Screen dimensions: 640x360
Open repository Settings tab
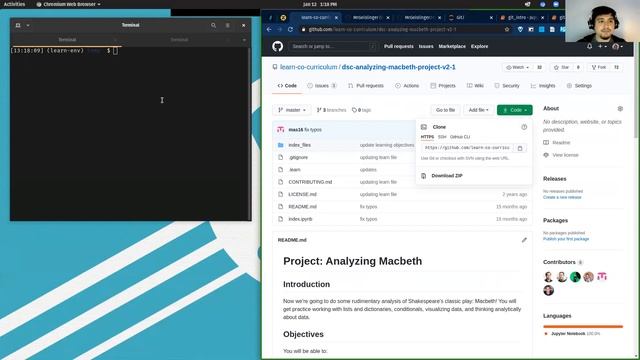click(579, 86)
